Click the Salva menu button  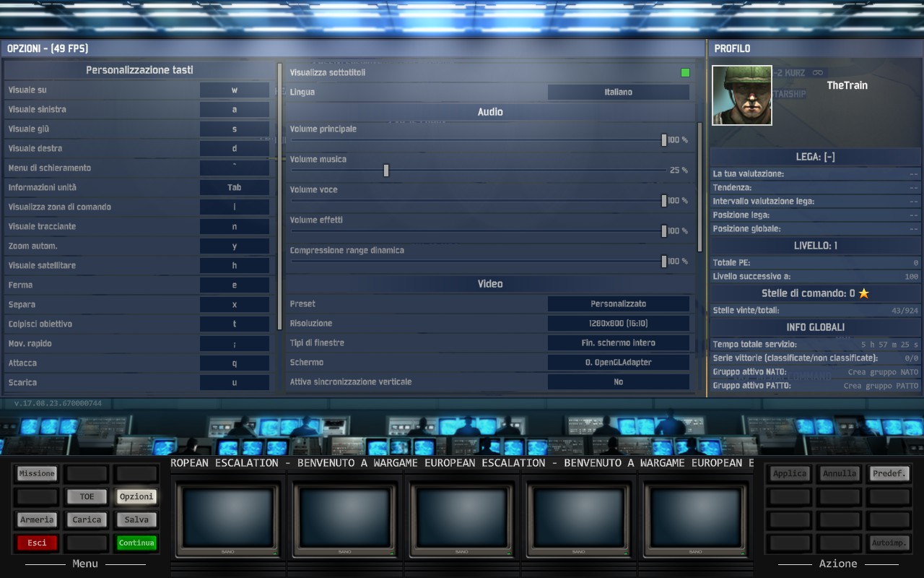136,520
